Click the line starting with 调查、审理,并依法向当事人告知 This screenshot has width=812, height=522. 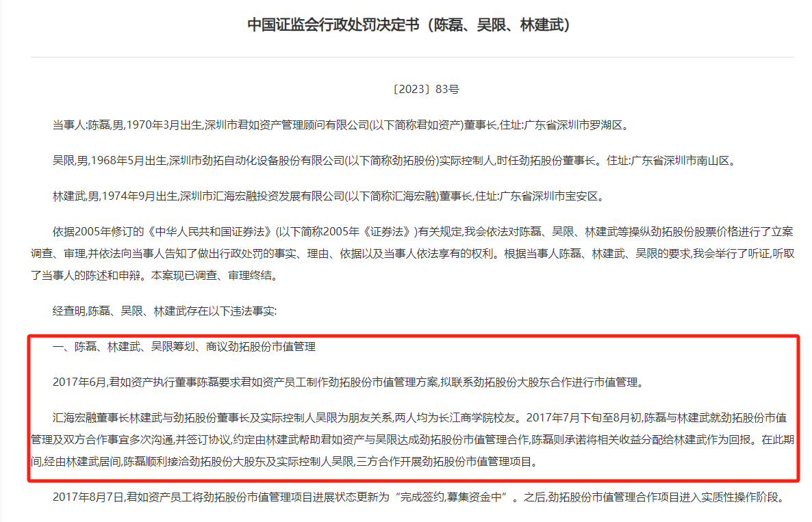click(x=413, y=254)
